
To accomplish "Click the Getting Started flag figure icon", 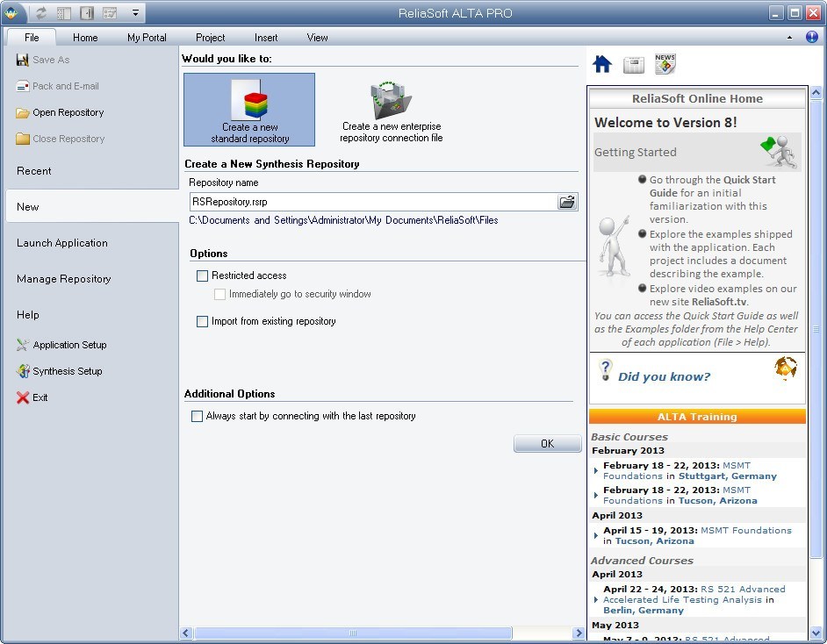I will (x=779, y=151).
